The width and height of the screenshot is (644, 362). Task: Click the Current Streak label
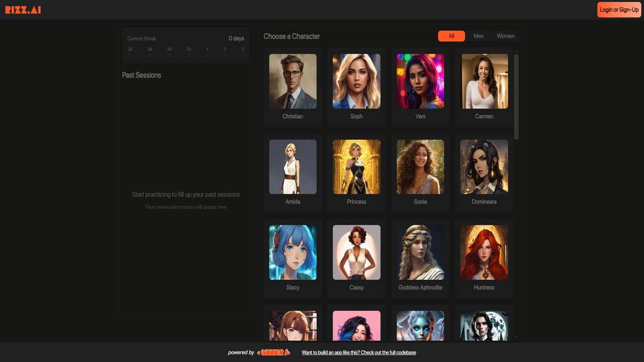point(142,39)
